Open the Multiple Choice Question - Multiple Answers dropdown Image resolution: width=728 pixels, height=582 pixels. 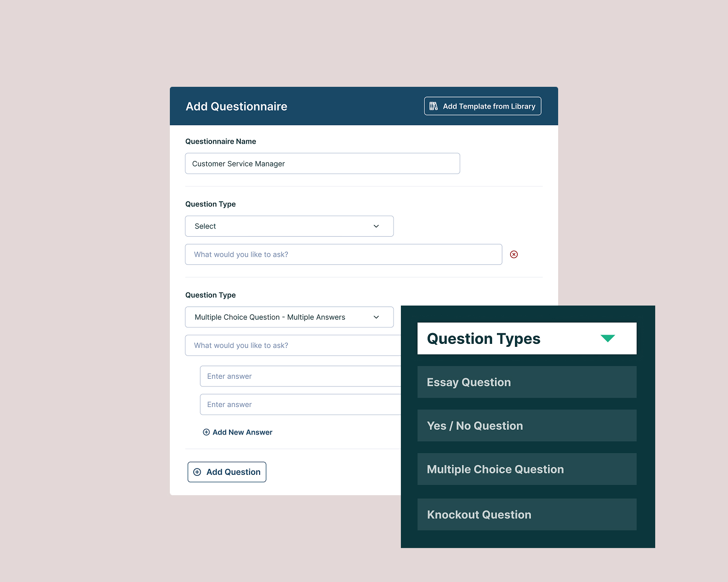289,317
